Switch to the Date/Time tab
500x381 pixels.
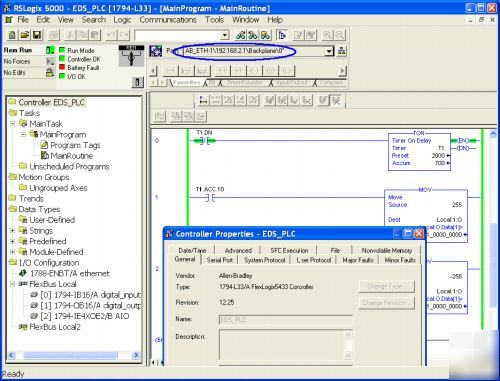coord(192,250)
